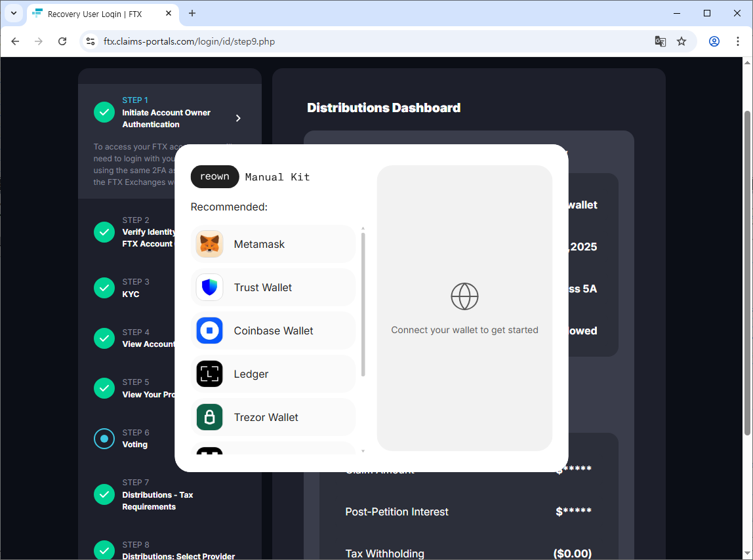
Task: Click the Distributions Dashboard heading
Action: coord(384,108)
